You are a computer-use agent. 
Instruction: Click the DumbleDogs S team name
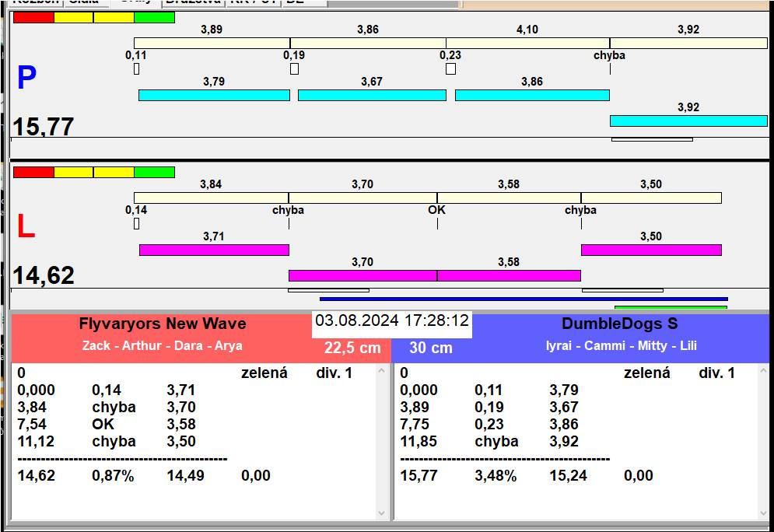619,324
